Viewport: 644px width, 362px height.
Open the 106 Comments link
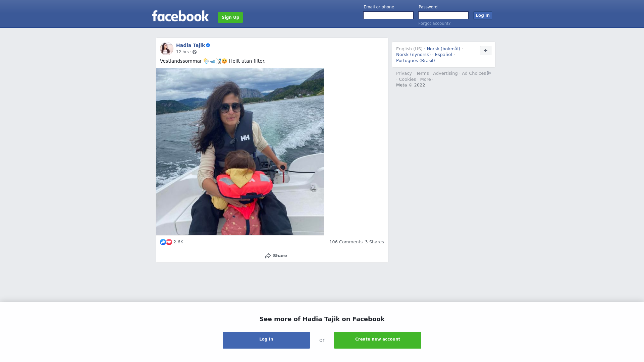click(x=346, y=242)
